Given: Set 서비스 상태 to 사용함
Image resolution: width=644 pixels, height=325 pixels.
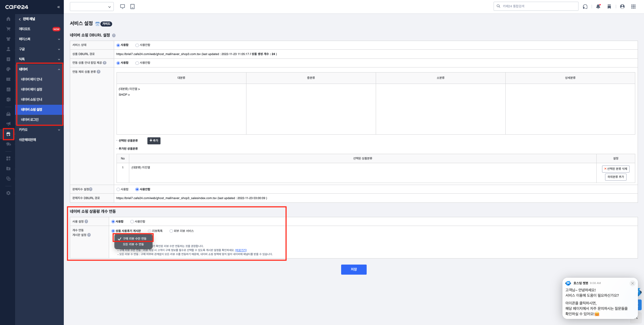Looking at the screenshot, I should click(x=118, y=45).
